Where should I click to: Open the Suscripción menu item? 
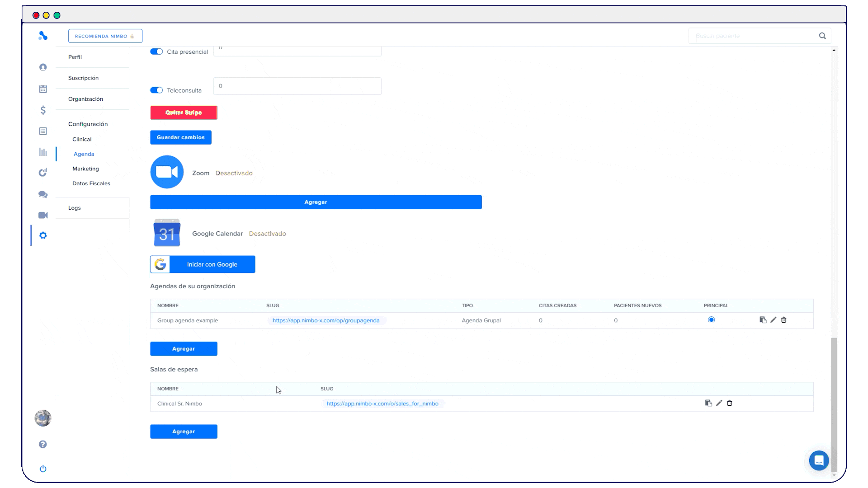(83, 78)
